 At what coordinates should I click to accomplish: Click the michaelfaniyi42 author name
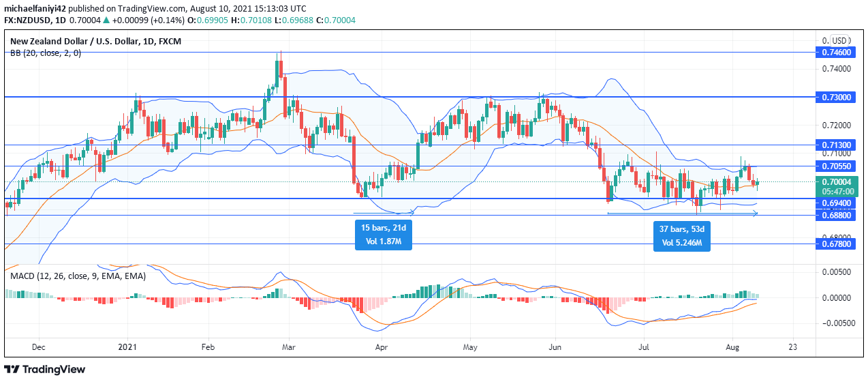[x=34, y=9]
